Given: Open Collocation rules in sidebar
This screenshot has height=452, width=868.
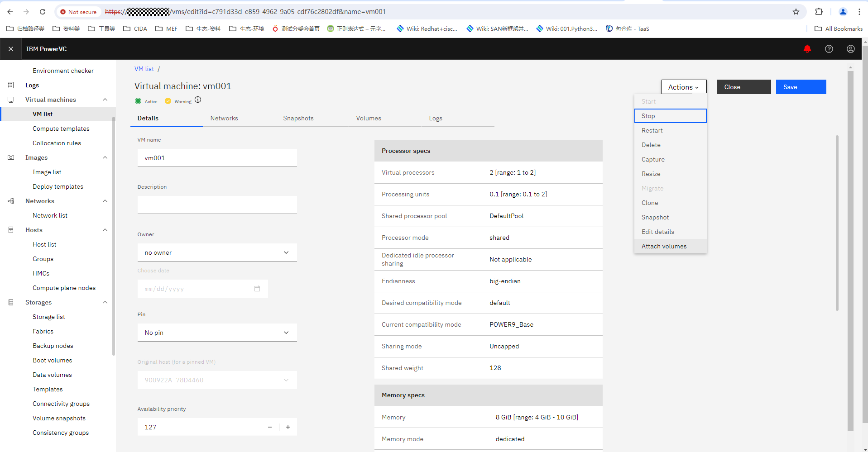Looking at the screenshot, I should 57,143.
